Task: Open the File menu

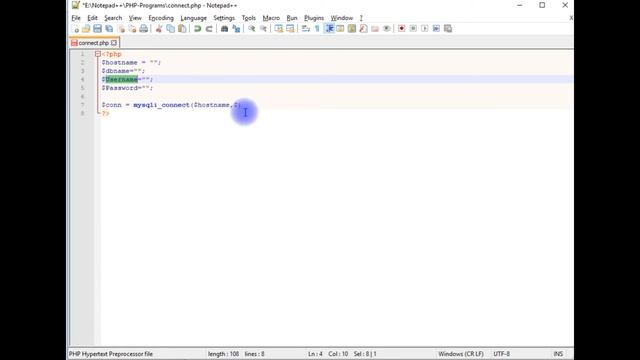Action: click(76, 18)
